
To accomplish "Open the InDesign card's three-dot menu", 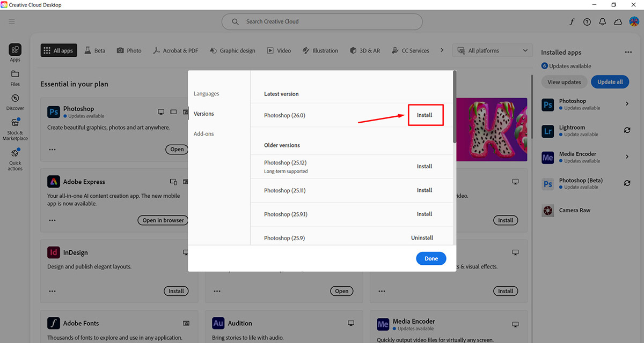I will click(x=52, y=291).
